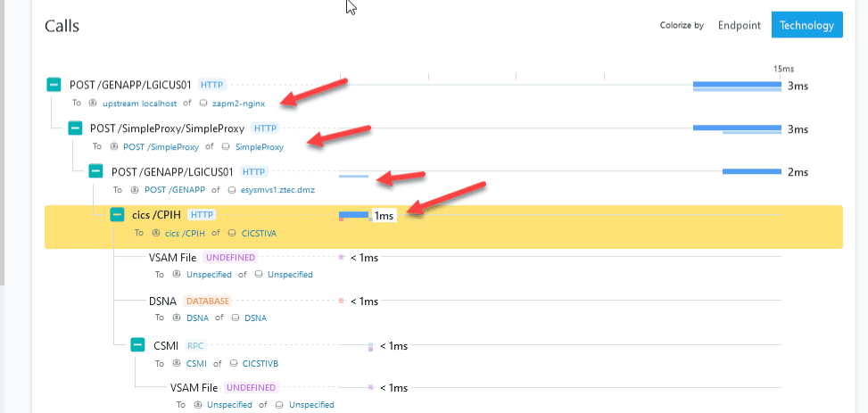Screen dimensions: 868x413
Task: Click endpoint icon beside upstream localhost
Action: click(93, 103)
